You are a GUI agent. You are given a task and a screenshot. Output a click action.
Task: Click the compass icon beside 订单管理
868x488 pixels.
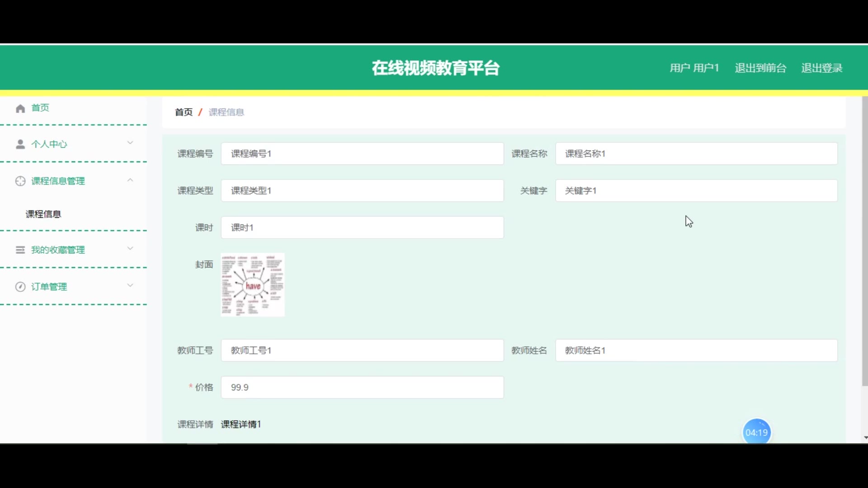click(20, 287)
